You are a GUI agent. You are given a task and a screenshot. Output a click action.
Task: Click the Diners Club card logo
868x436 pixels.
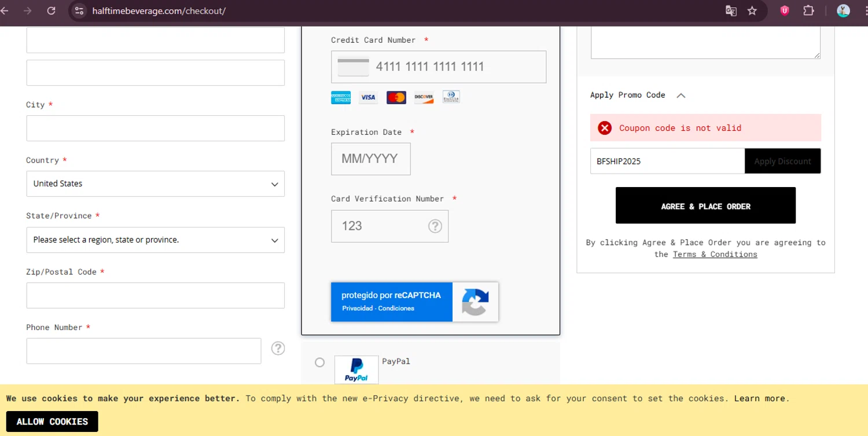click(x=451, y=97)
